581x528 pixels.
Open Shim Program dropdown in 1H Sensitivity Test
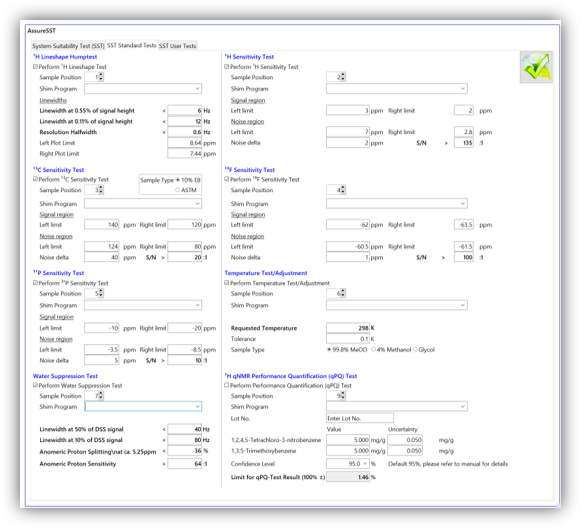[x=397, y=89]
